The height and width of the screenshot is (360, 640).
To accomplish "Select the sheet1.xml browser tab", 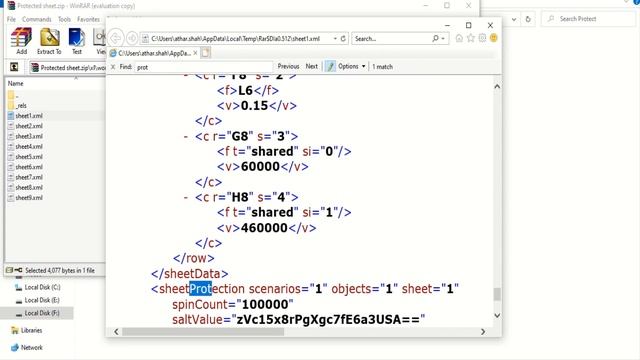I will [x=154, y=53].
